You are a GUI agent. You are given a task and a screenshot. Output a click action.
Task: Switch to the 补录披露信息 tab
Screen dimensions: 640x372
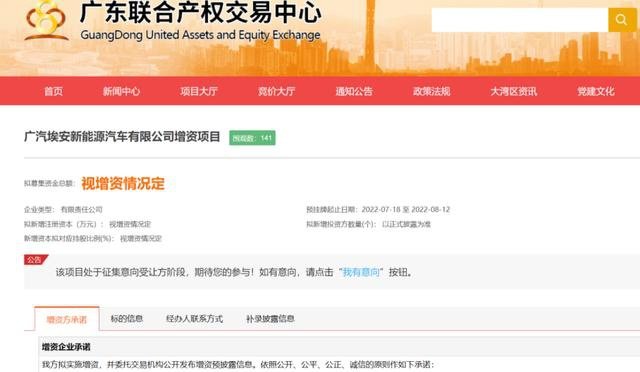pos(270,319)
